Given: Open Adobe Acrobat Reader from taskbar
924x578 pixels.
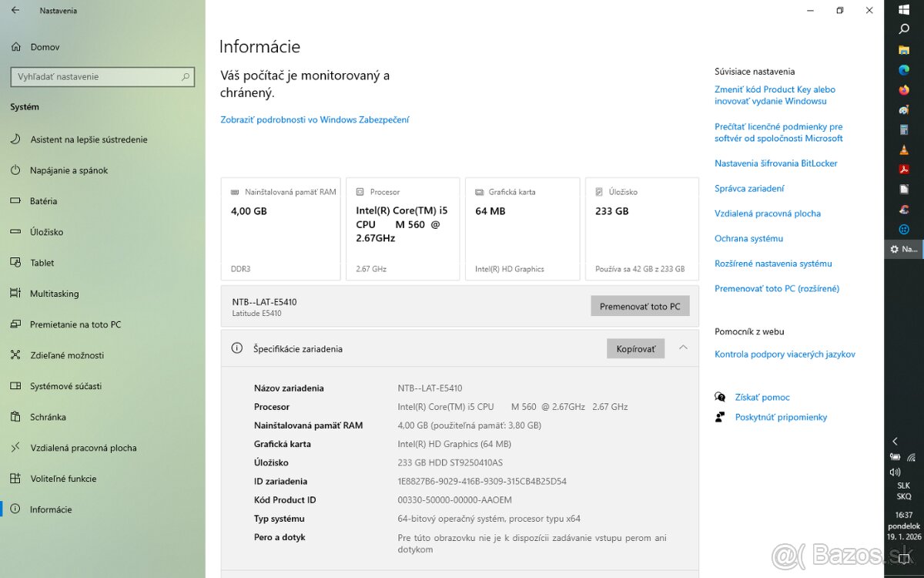Looking at the screenshot, I should 904,170.
